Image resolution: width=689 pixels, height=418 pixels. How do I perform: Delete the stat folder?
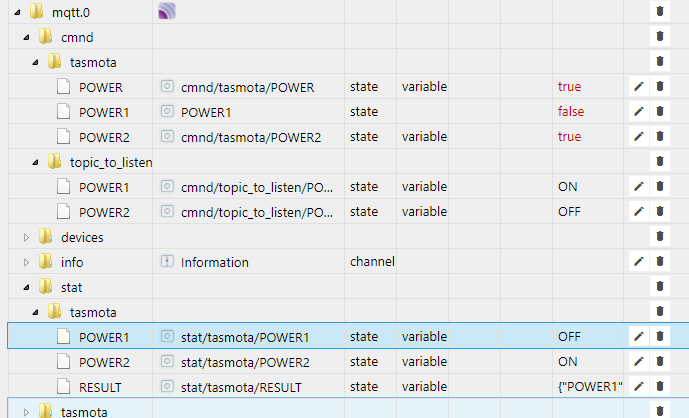tap(660, 287)
